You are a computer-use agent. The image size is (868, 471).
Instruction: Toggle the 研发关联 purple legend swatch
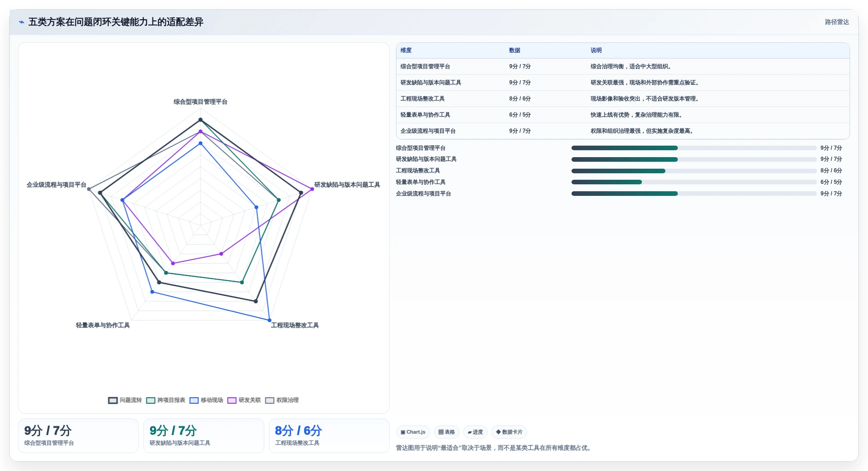coord(232,400)
